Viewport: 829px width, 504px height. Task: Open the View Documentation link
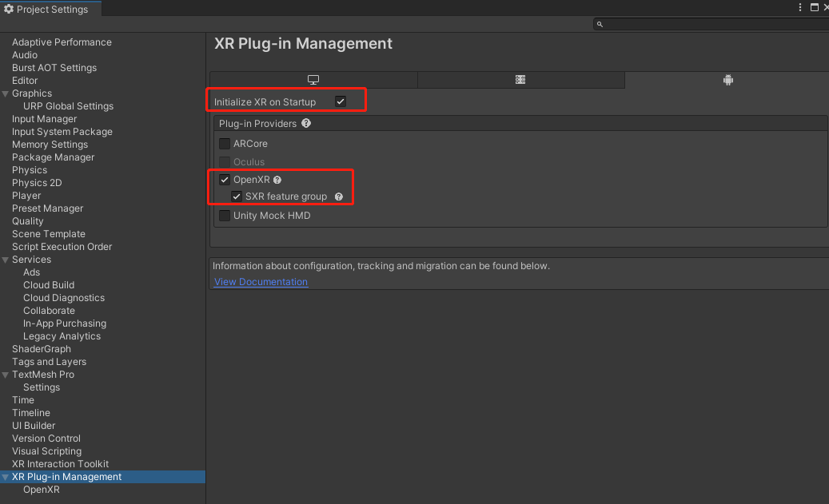coord(261,282)
